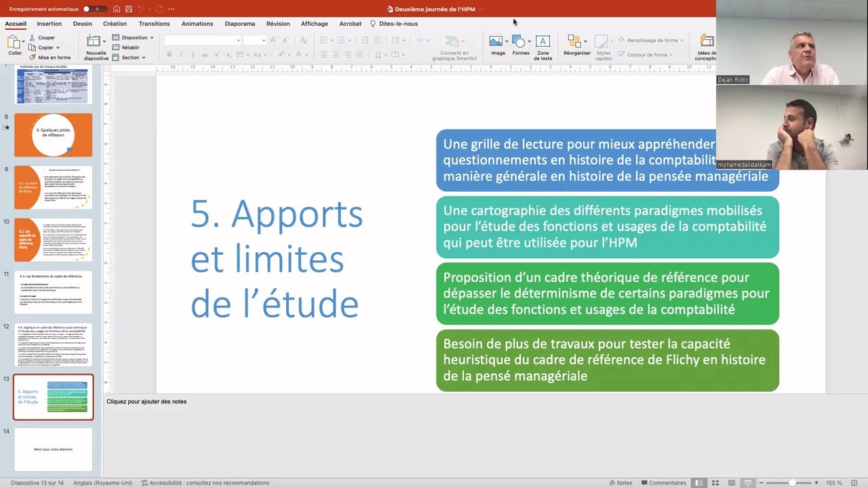
Task: Expand Contour de forme dropdown
Action: 673,55
